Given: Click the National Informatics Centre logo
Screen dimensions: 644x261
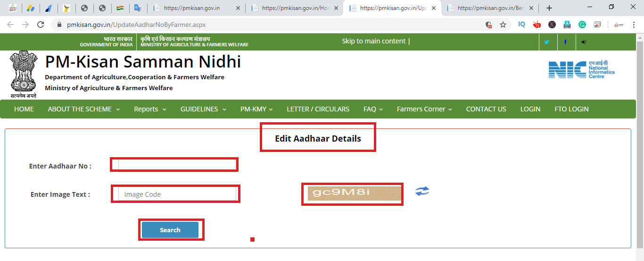Looking at the screenshot, I should point(582,70).
